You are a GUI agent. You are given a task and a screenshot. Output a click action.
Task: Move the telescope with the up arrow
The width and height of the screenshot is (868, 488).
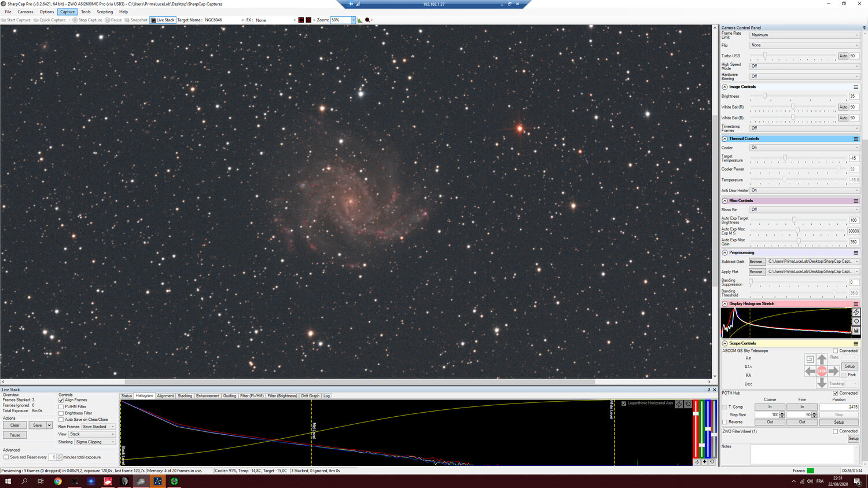point(822,359)
